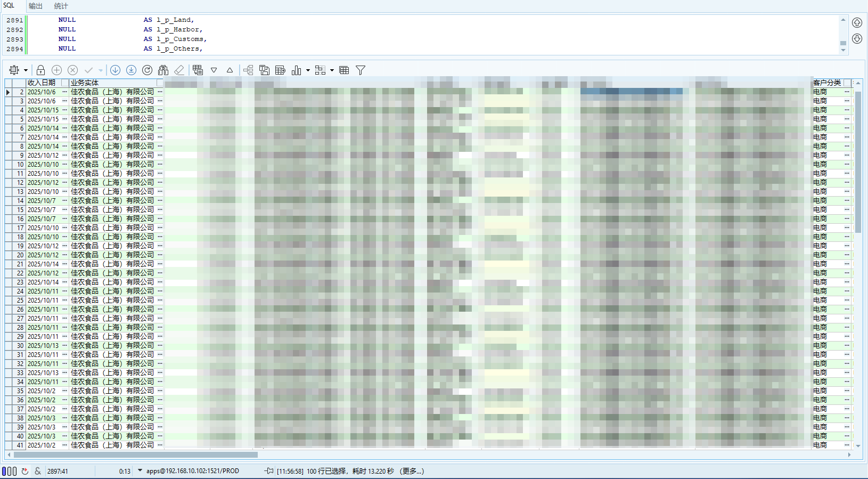Switch to the 统计 tab

pyautogui.click(x=61, y=6)
